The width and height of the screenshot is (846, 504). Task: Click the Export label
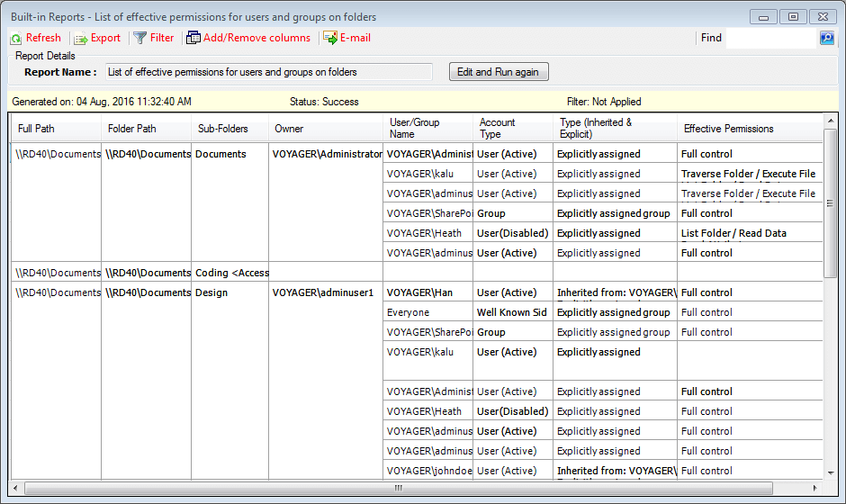[x=105, y=38]
